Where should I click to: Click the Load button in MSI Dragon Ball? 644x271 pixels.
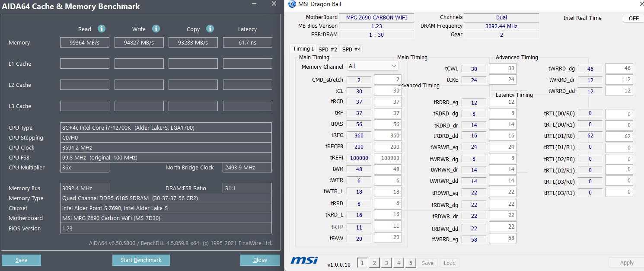pos(450,263)
